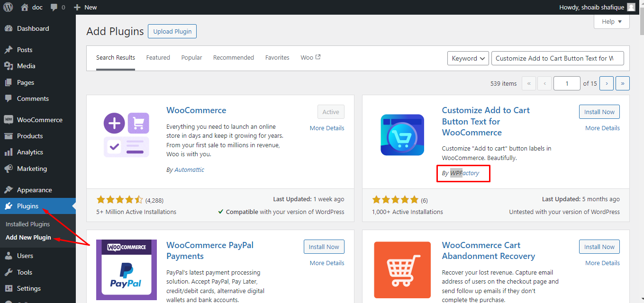Click the '539 items' count text

click(x=503, y=83)
